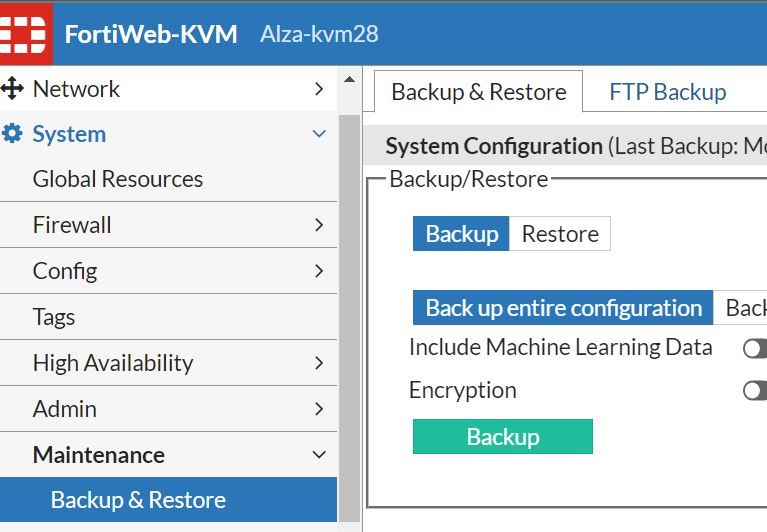Expand the Admin submenu arrow

(319, 409)
